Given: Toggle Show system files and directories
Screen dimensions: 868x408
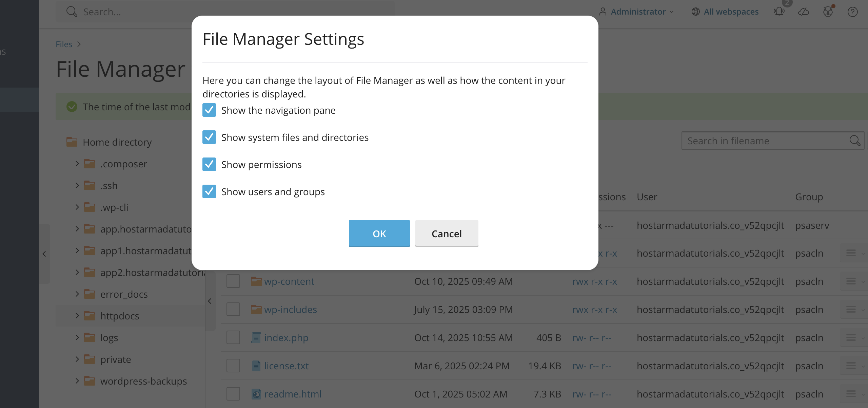Looking at the screenshot, I should (x=209, y=137).
